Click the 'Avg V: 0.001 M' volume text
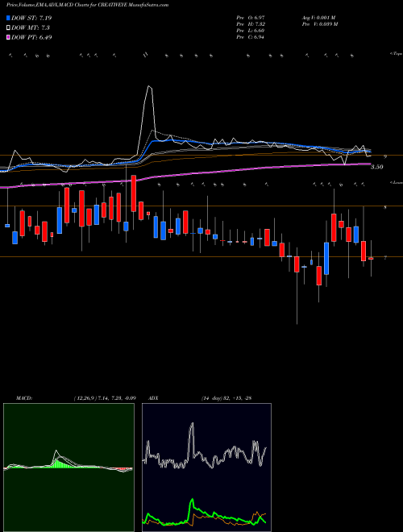The height and width of the screenshot is (532, 403). pyautogui.click(x=318, y=18)
